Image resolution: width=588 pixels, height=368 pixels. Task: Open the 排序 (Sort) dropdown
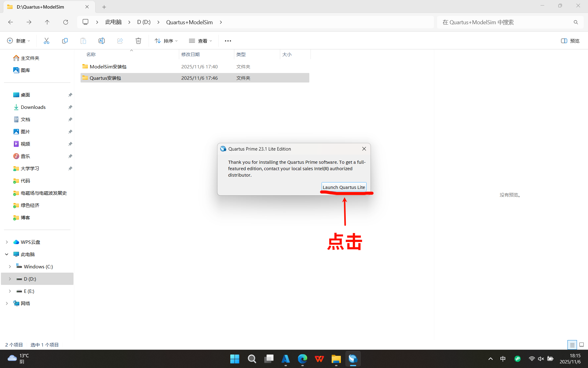click(x=166, y=41)
